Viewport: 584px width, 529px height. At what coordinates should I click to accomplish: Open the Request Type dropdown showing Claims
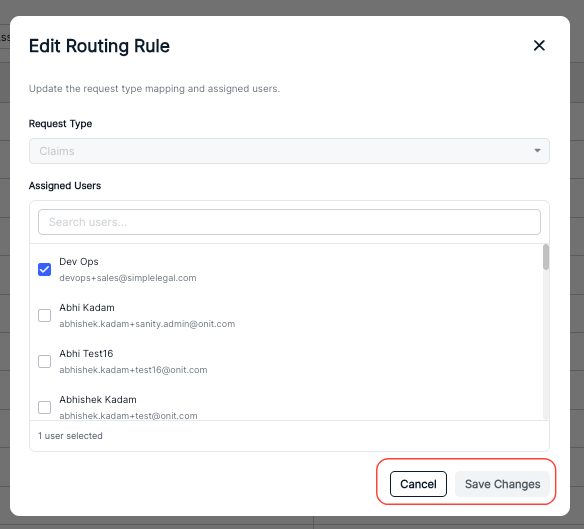pyautogui.click(x=289, y=151)
